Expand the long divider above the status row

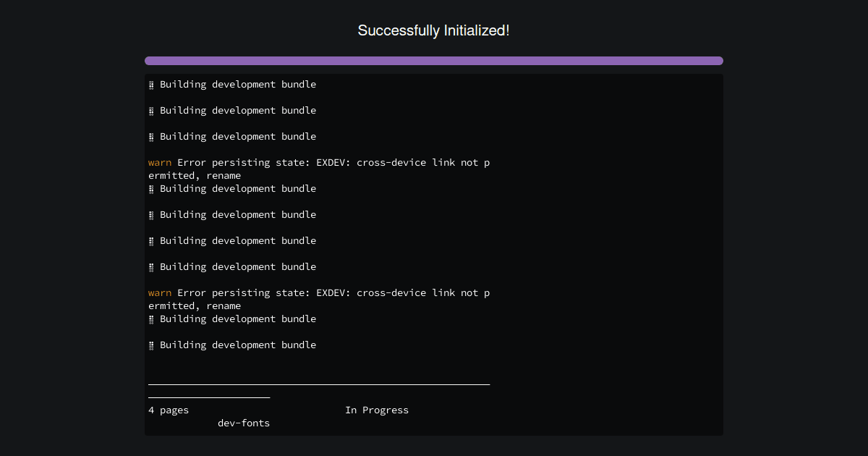[318, 384]
